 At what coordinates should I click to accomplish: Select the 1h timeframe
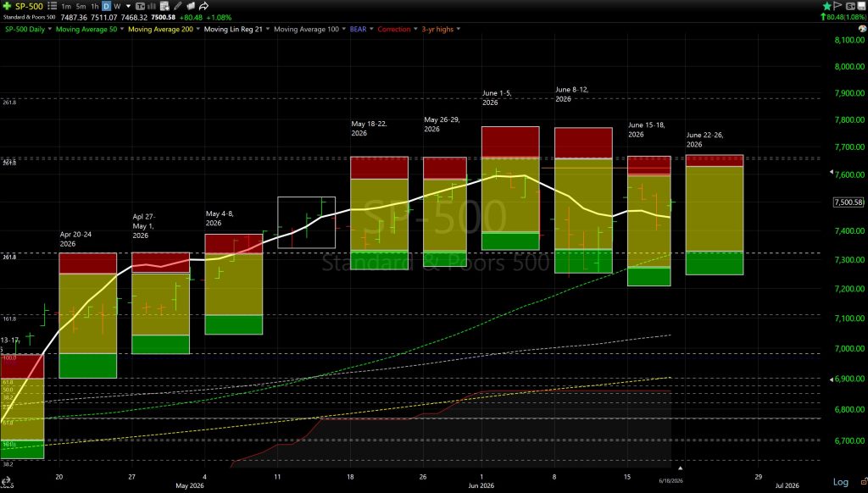pyautogui.click(x=95, y=6)
